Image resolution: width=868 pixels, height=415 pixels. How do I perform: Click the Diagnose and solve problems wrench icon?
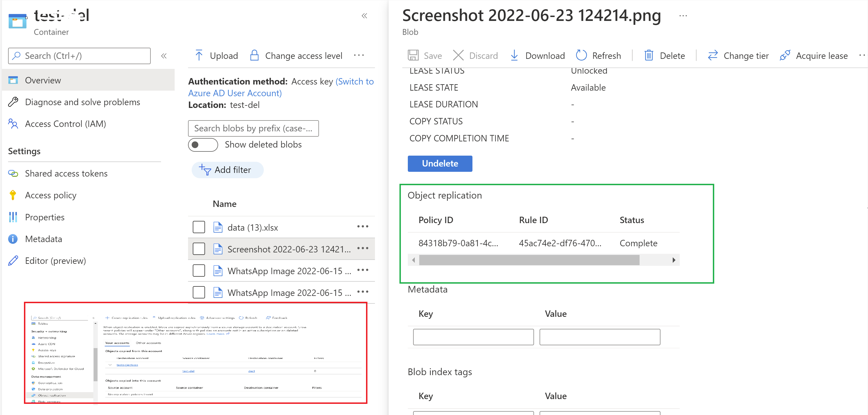13,102
